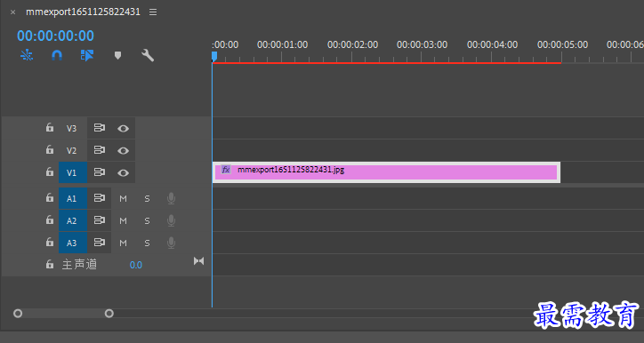Solo track A3
The height and width of the screenshot is (343, 644).
tap(147, 243)
